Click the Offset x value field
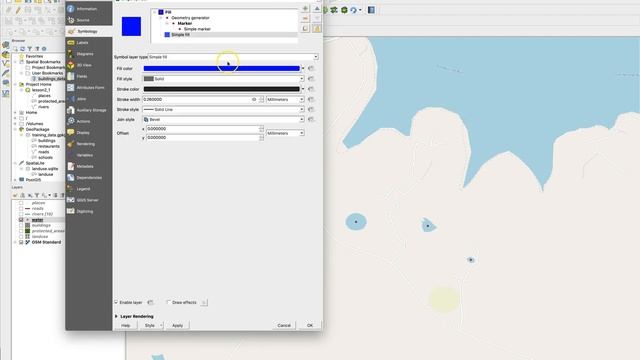 point(202,129)
